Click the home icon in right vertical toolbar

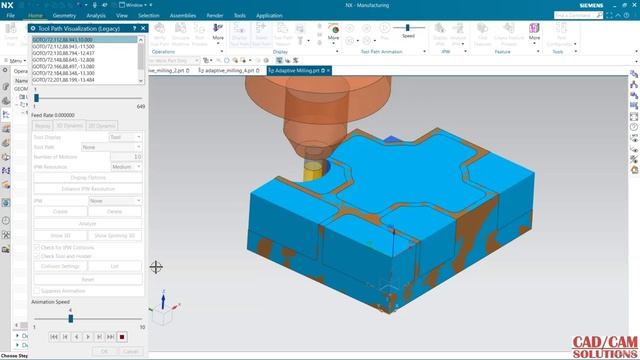(x=634, y=170)
